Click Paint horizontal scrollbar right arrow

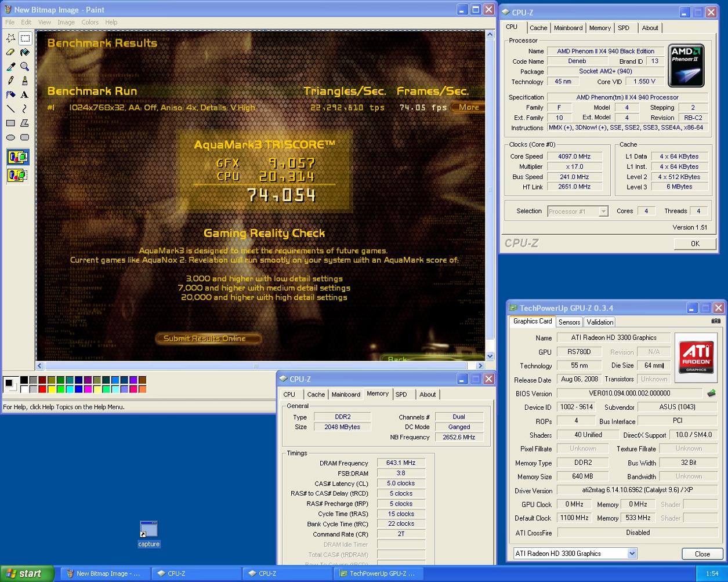(480, 366)
